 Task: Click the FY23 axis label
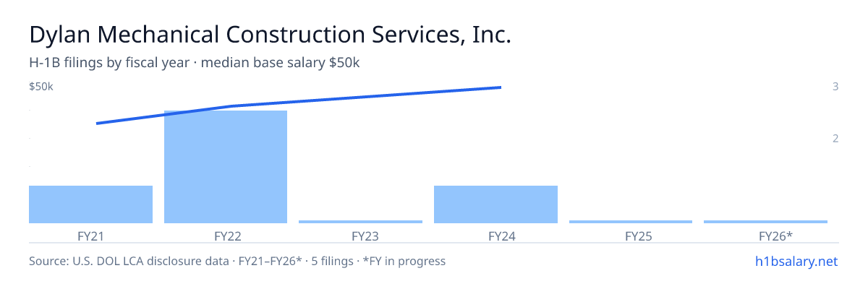pyautogui.click(x=360, y=236)
